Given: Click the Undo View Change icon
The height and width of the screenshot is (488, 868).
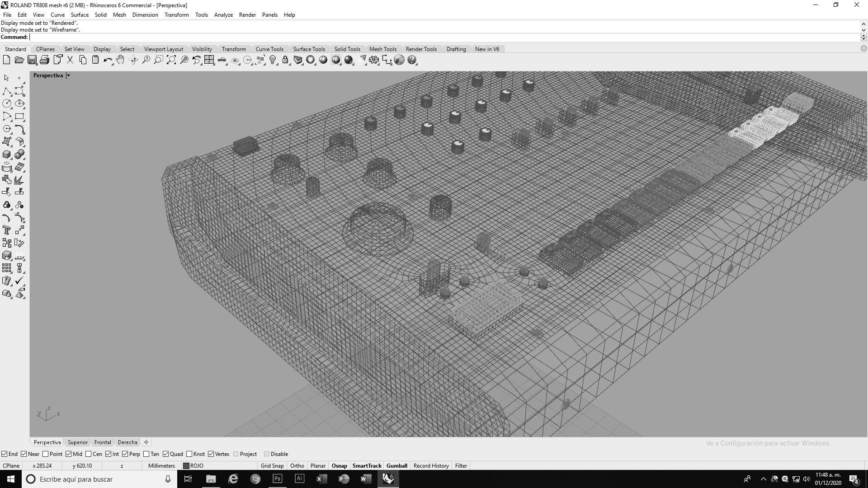Looking at the screenshot, I should pos(197,60).
